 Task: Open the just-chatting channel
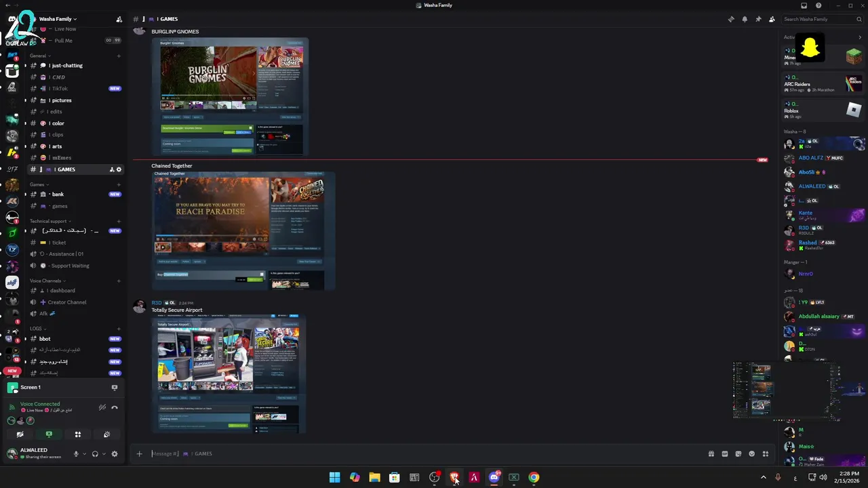pos(75,66)
